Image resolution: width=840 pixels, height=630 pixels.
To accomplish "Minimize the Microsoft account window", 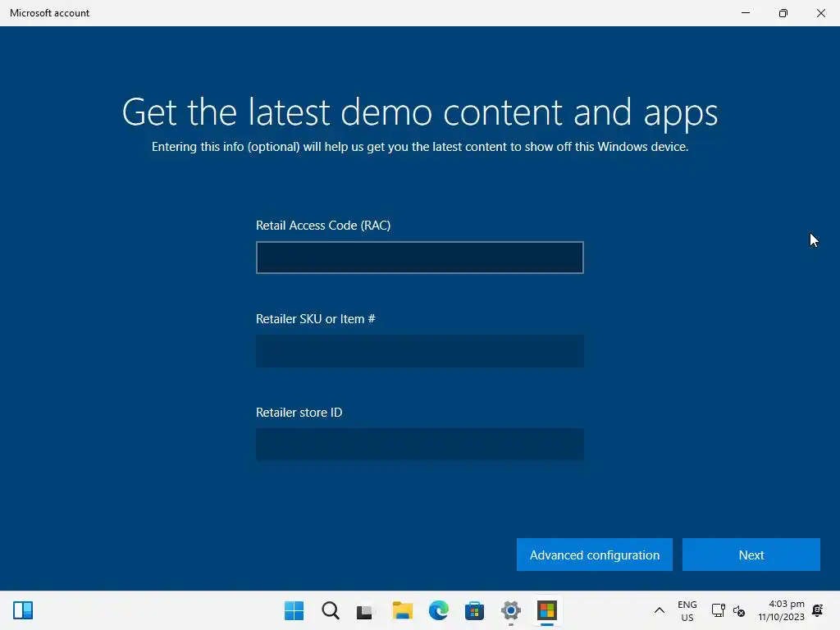I will 745,13.
